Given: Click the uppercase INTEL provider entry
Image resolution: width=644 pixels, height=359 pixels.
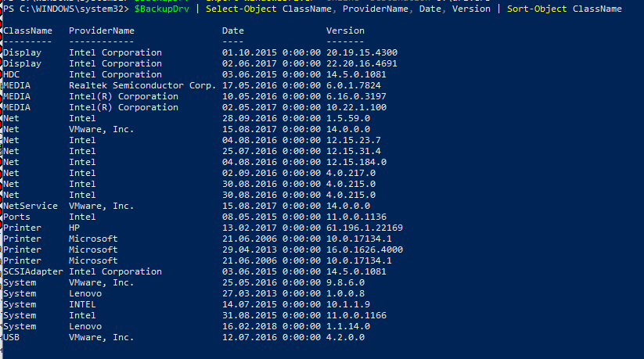Looking at the screenshot, I should point(82,304).
